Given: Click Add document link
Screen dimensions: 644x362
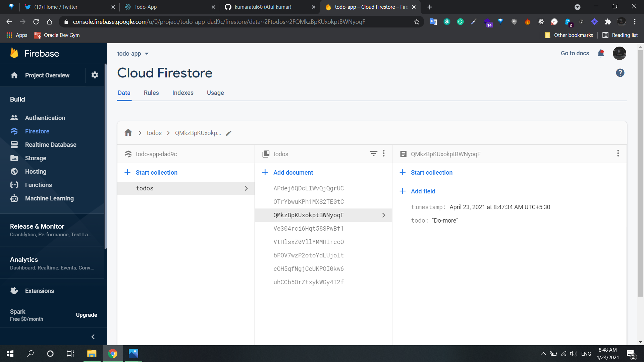Looking at the screenshot, I should (x=293, y=172).
